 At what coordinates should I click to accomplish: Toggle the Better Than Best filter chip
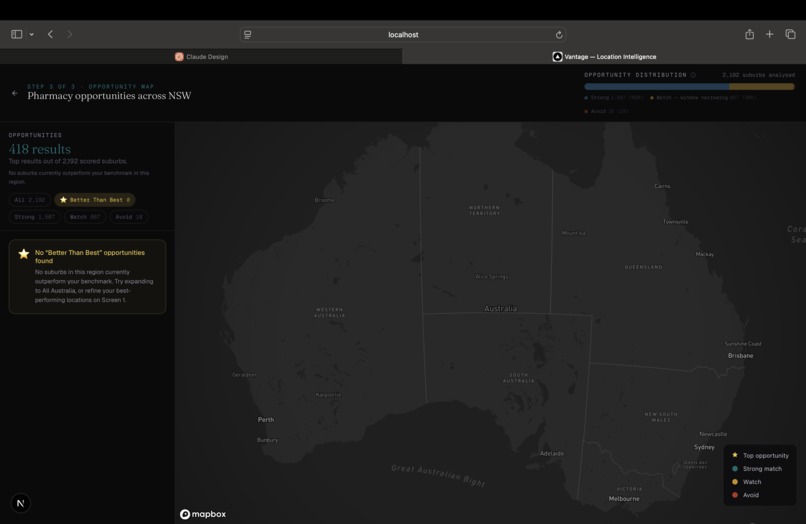[95, 200]
